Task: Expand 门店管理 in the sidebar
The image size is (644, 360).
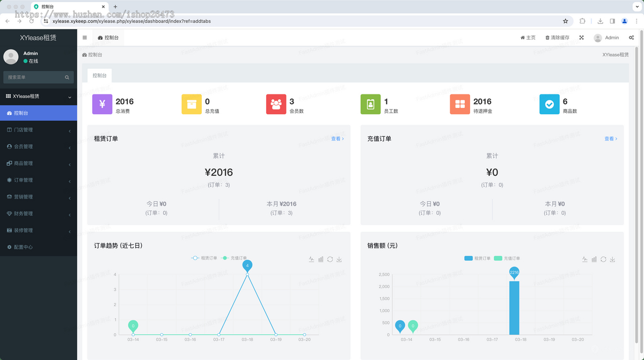Action: tap(39, 130)
